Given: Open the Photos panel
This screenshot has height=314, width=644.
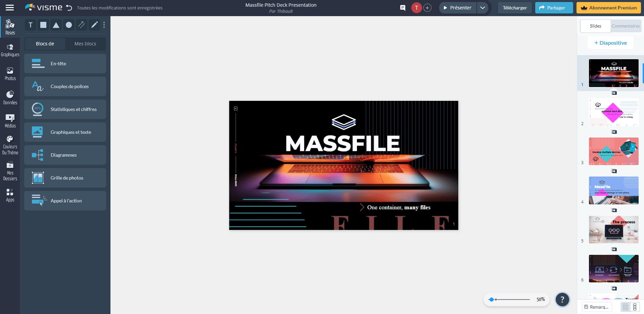Looking at the screenshot, I should pyautogui.click(x=10, y=74).
